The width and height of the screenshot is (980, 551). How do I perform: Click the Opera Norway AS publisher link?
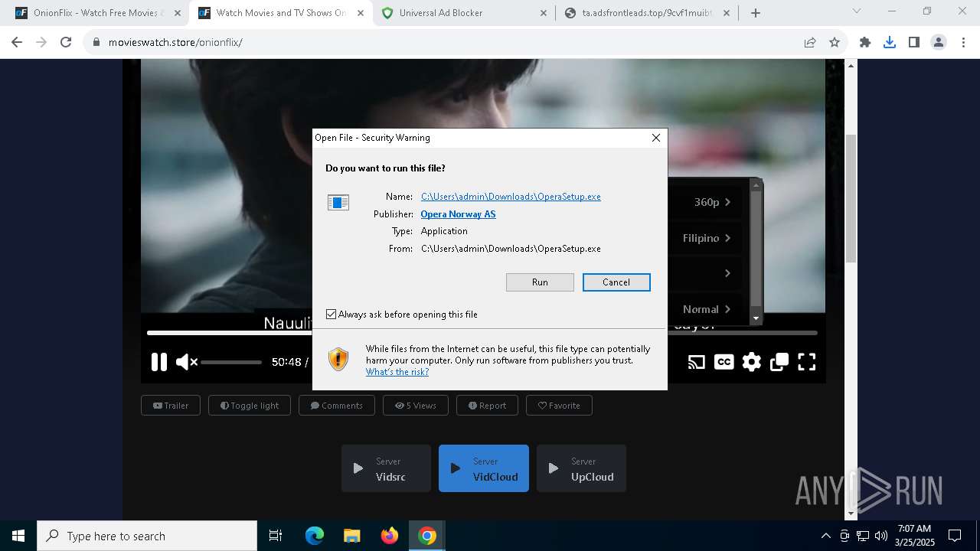[x=458, y=214]
